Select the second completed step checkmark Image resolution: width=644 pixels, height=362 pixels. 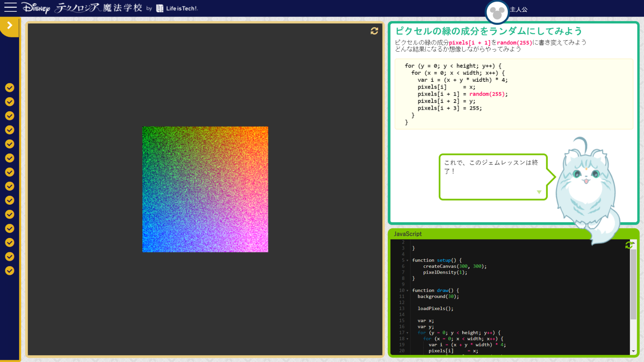click(10, 102)
